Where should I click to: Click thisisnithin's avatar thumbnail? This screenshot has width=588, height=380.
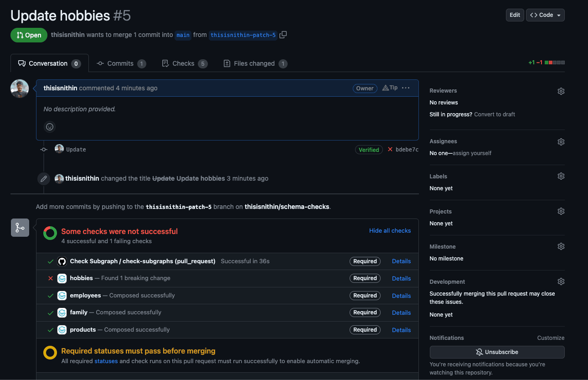tap(19, 88)
